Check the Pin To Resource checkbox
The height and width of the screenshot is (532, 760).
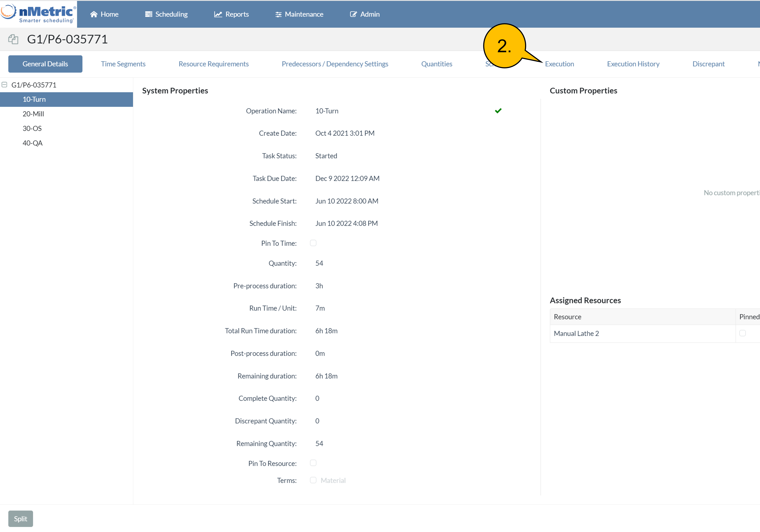pos(313,463)
